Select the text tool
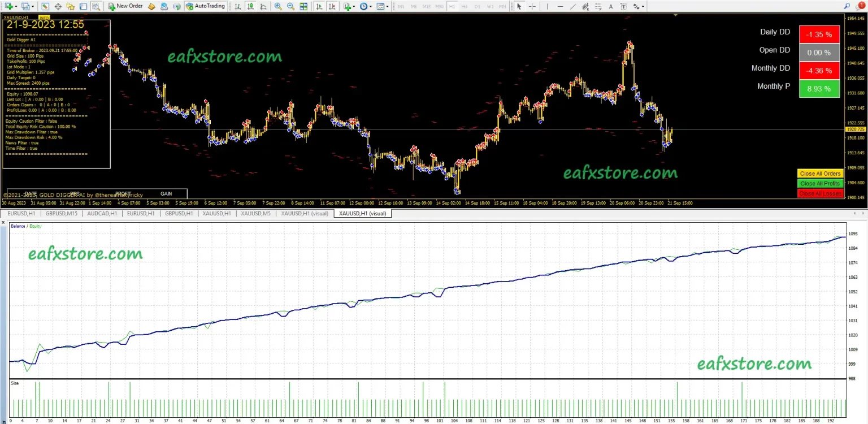Image resolution: width=868 pixels, height=424 pixels. 611,6
